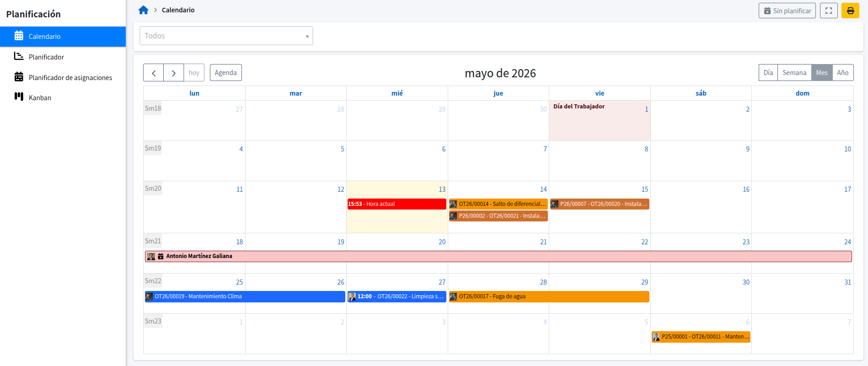The height and width of the screenshot is (366, 868).
Task: Click the Sin planificar button
Action: (x=787, y=11)
